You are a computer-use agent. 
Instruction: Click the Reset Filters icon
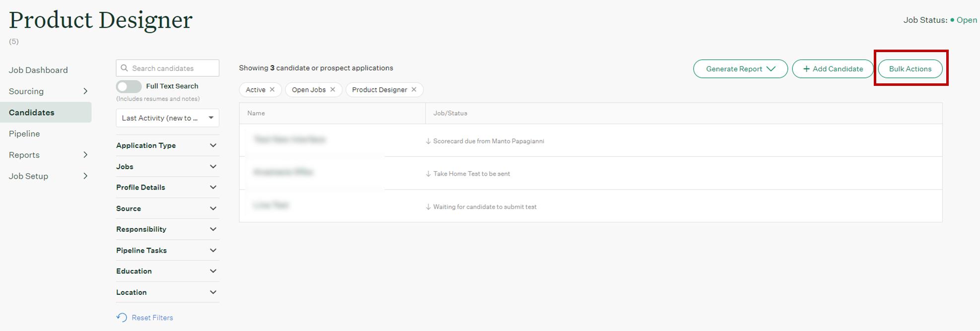pos(122,318)
